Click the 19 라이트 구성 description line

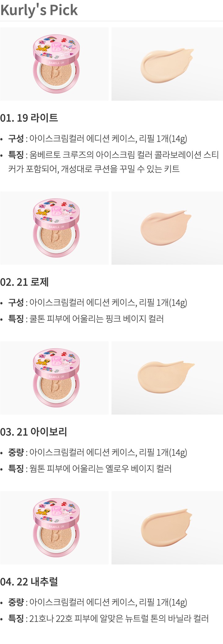click(x=98, y=139)
